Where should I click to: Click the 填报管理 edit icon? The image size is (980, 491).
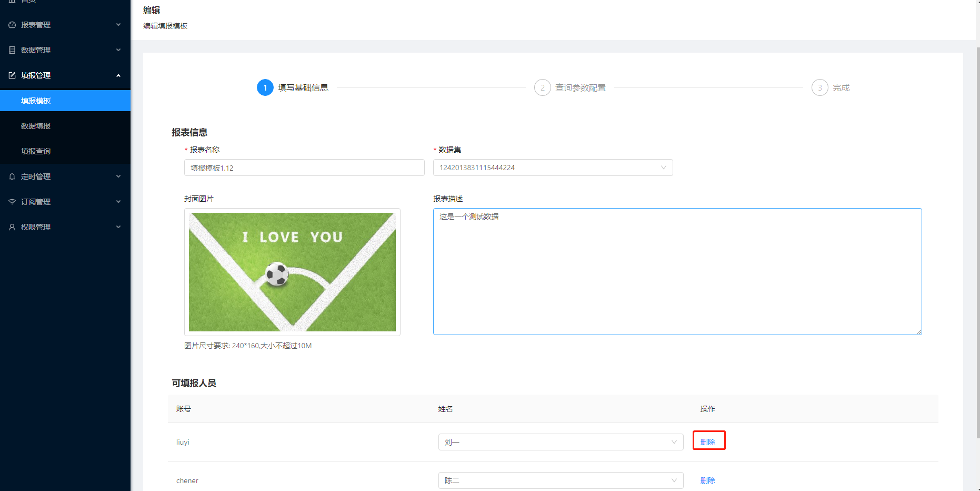click(12, 75)
